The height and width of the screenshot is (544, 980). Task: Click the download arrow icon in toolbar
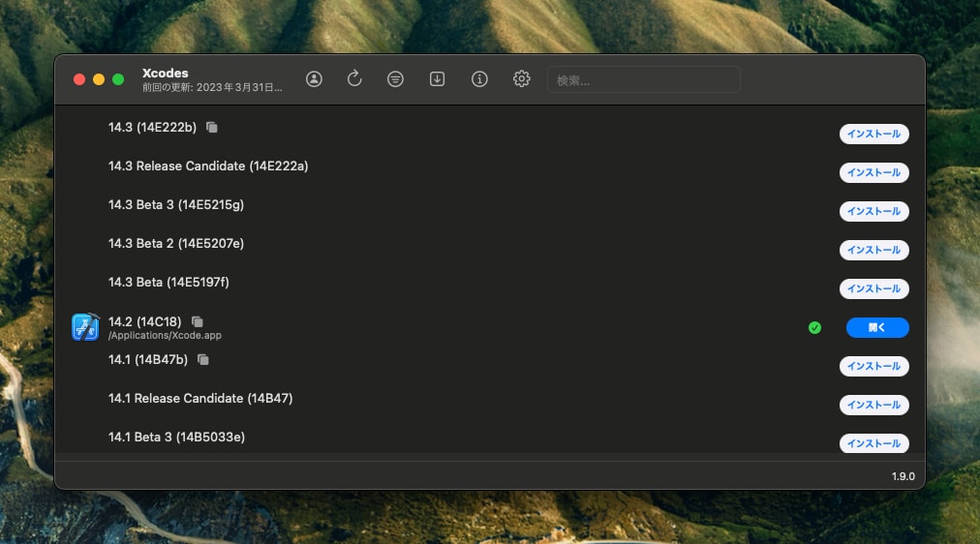coord(437,79)
